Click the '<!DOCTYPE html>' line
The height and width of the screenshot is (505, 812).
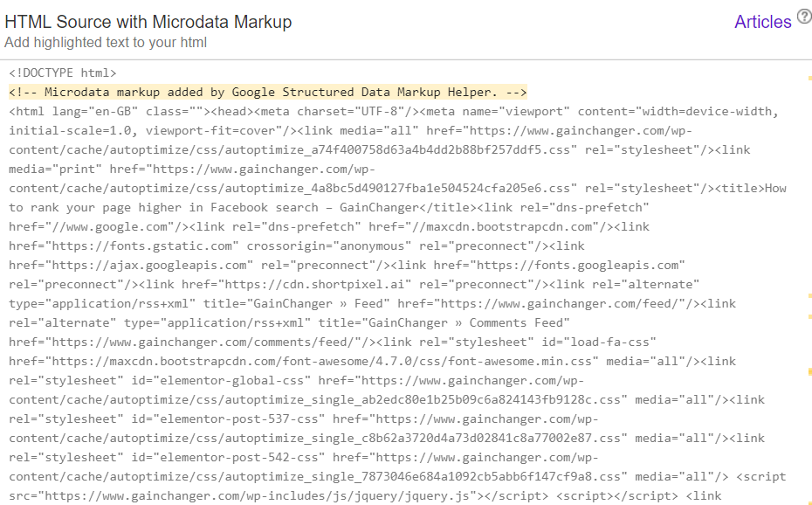[63, 73]
